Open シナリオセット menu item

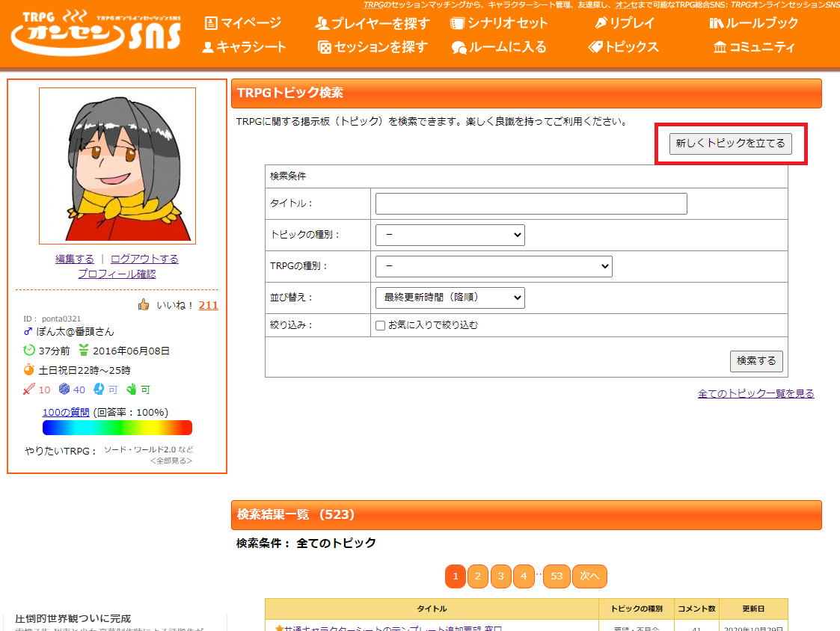(x=499, y=23)
